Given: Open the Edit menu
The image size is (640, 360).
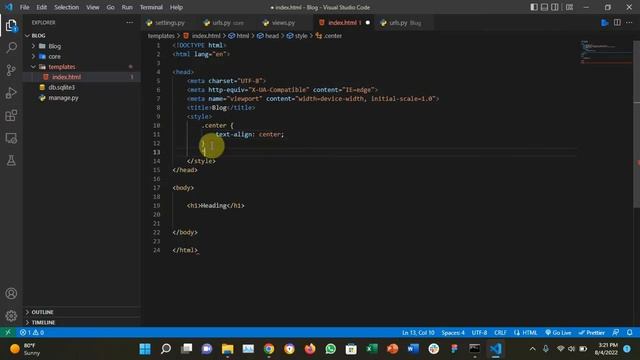Looking at the screenshot, I should [42, 7].
